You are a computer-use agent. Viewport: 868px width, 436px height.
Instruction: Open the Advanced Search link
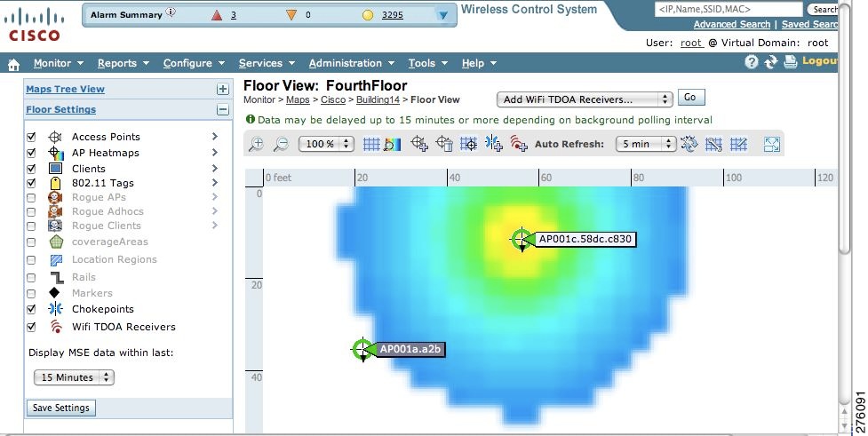[732, 24]
